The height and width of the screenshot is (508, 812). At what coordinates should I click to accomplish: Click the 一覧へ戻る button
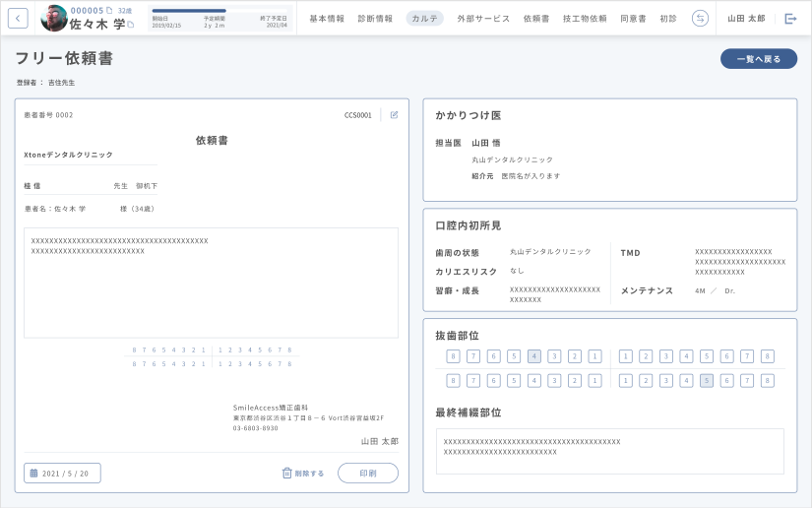[x=758, y=59]
